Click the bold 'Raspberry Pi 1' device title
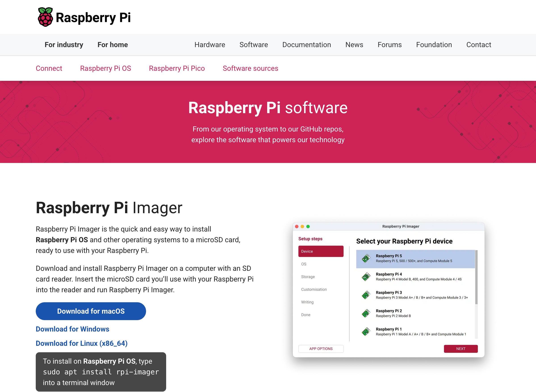 (389, 329)
